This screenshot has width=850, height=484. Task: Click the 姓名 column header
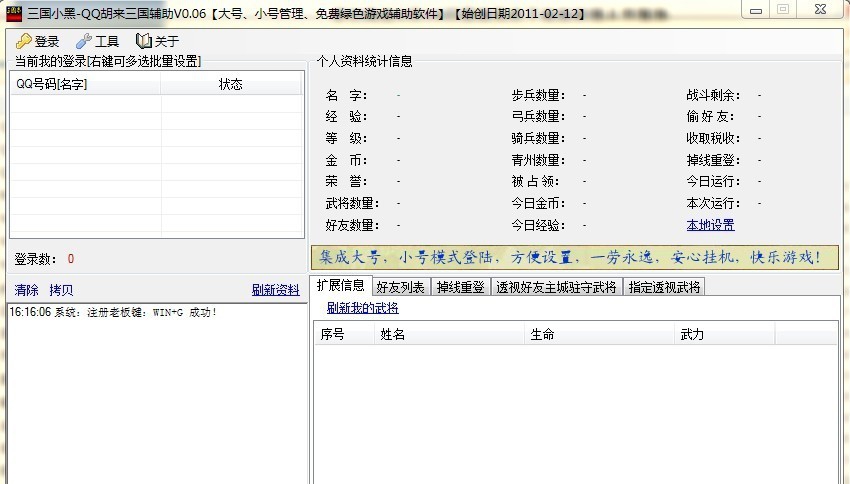pos(449,334)
